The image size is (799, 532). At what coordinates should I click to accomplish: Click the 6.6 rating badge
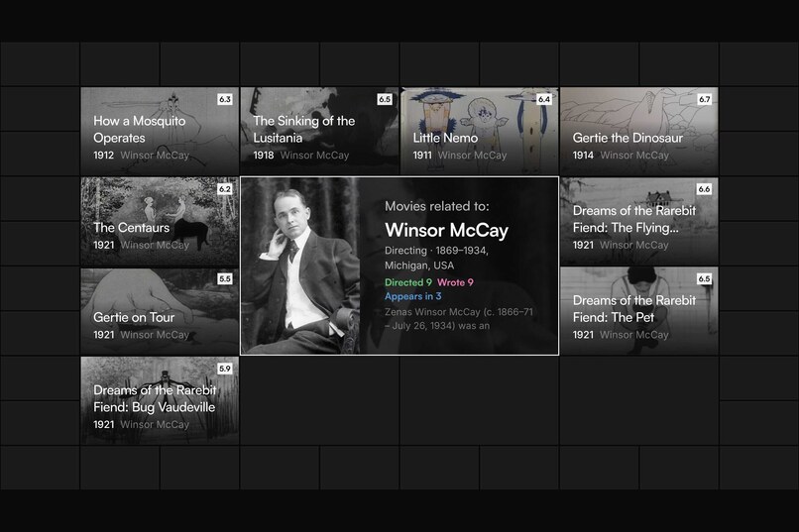(704, 189)
